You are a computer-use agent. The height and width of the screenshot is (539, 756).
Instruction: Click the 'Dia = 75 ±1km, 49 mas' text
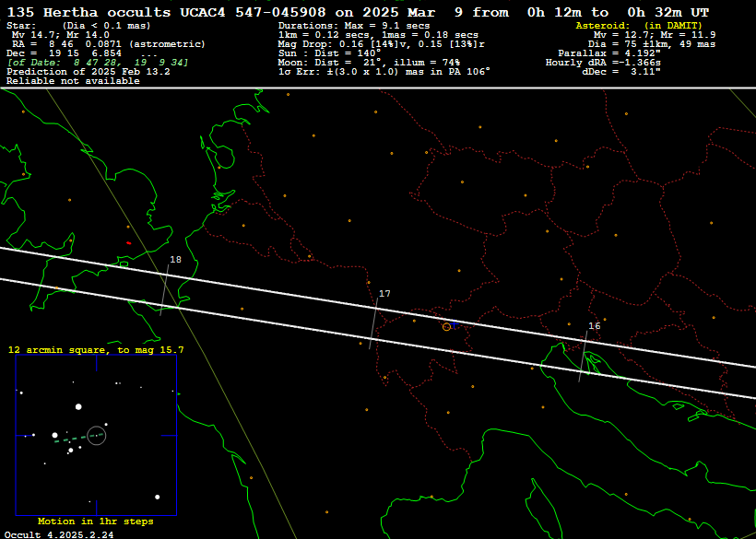652,44
